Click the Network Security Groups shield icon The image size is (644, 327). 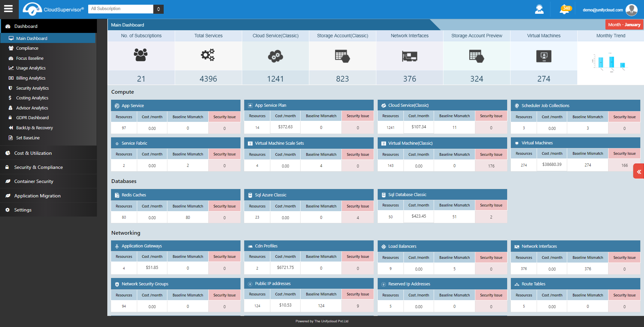[x=117, y=284]
